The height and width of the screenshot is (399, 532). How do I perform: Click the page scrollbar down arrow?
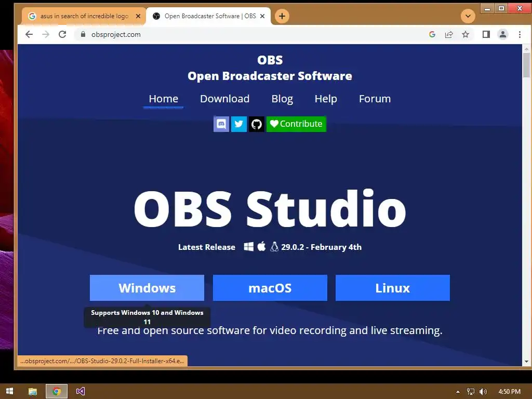[x=526, y=362]
